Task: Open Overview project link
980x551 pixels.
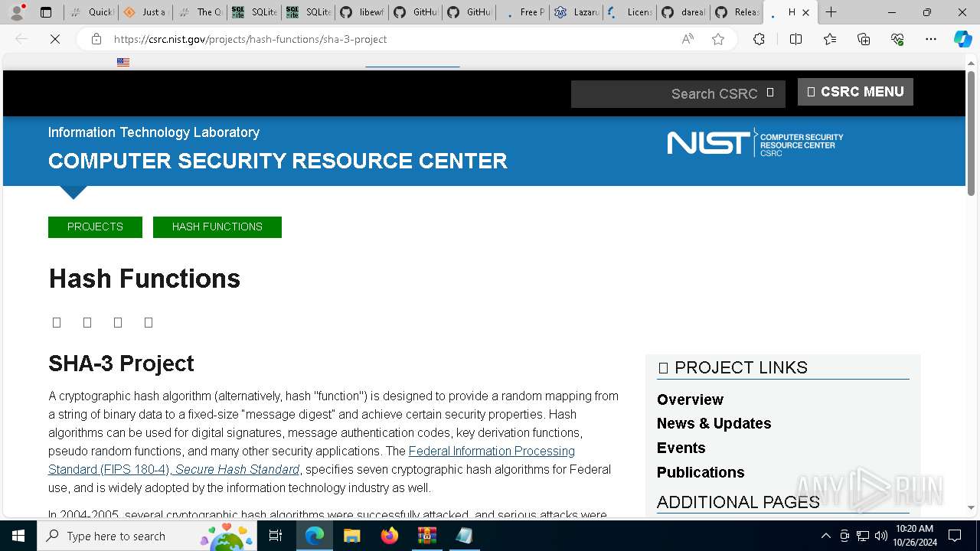Action: click(690, 399)
